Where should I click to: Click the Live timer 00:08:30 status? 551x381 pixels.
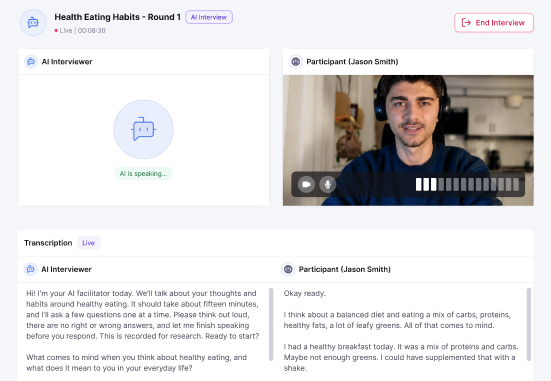(x=80, y=31)
